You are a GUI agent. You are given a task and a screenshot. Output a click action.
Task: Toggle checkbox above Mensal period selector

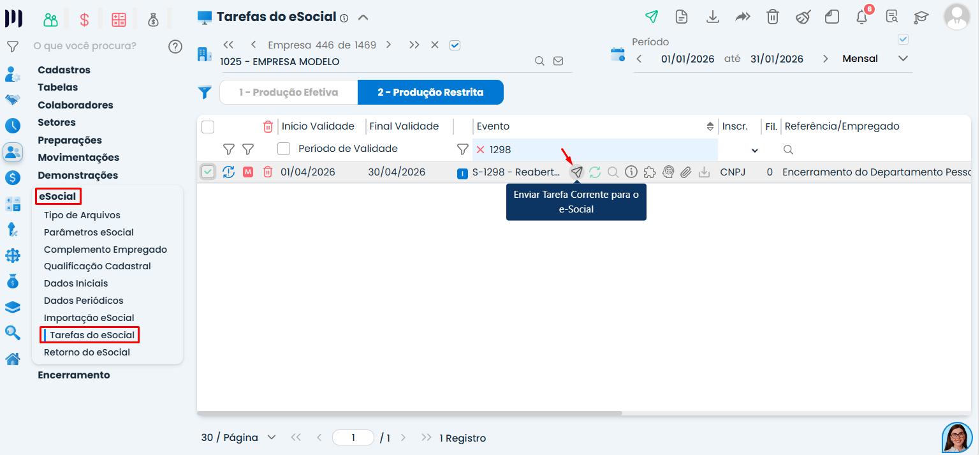(x=903, y=39)
